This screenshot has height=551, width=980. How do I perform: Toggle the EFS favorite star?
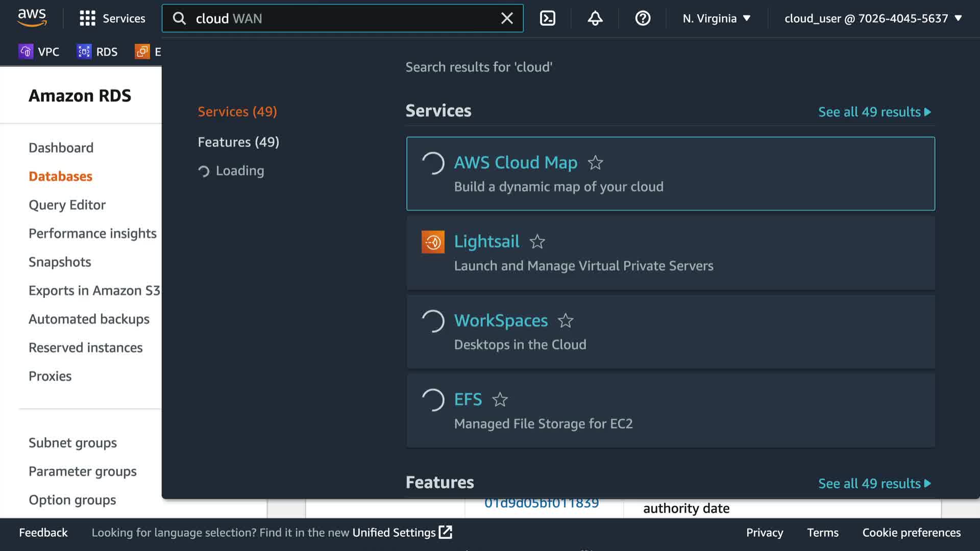coord(500,399)
